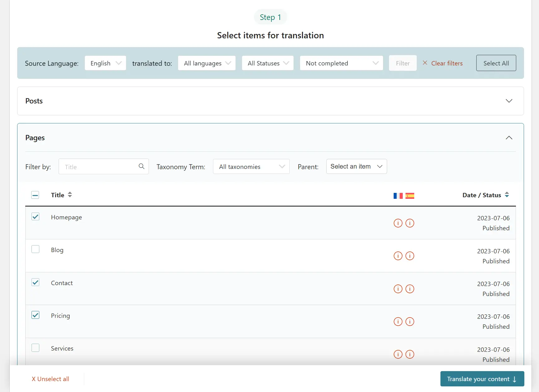This screenshot has height=392, width=539.
Task: Expand the Posts section
Action: (x=509, y=101)
